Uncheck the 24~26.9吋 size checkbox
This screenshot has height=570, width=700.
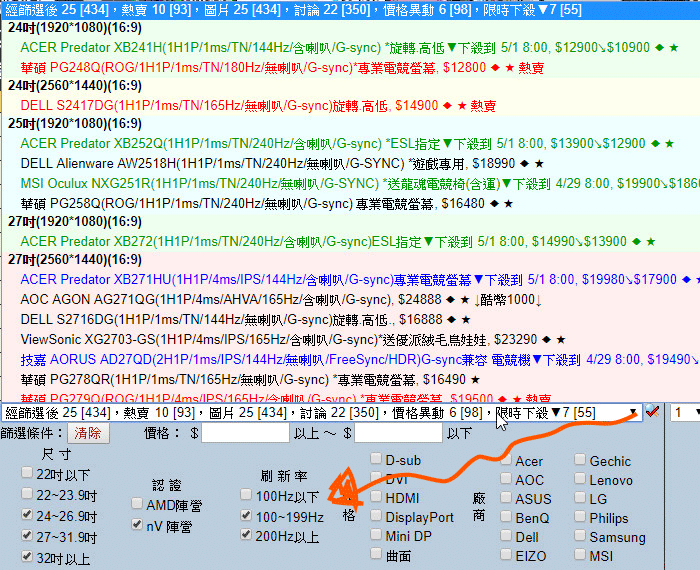tap(27, 514)
